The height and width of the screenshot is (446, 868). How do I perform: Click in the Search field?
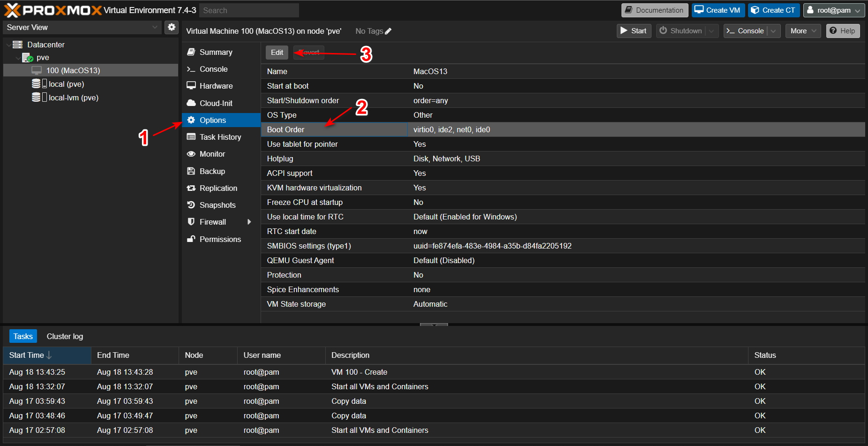tap(248, 10)
